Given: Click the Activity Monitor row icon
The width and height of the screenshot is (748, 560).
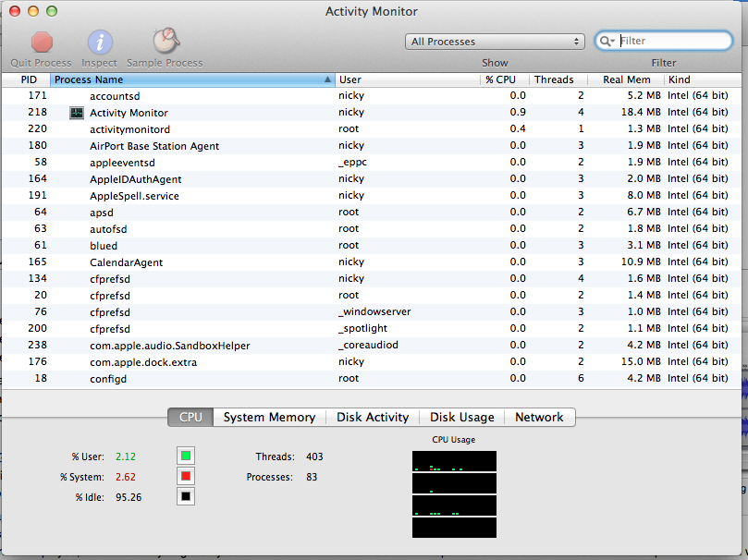Looking at the screenshot, I should (x=77, y=113).
